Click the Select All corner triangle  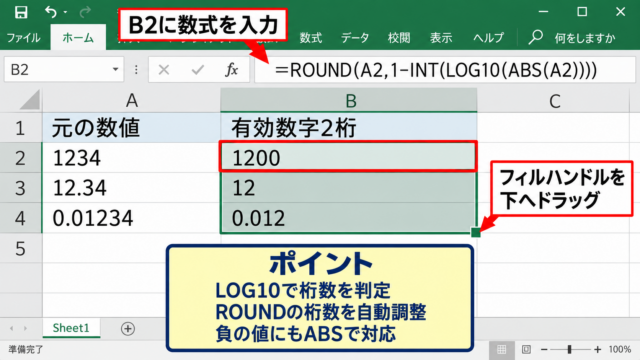(x=29, y=100)
